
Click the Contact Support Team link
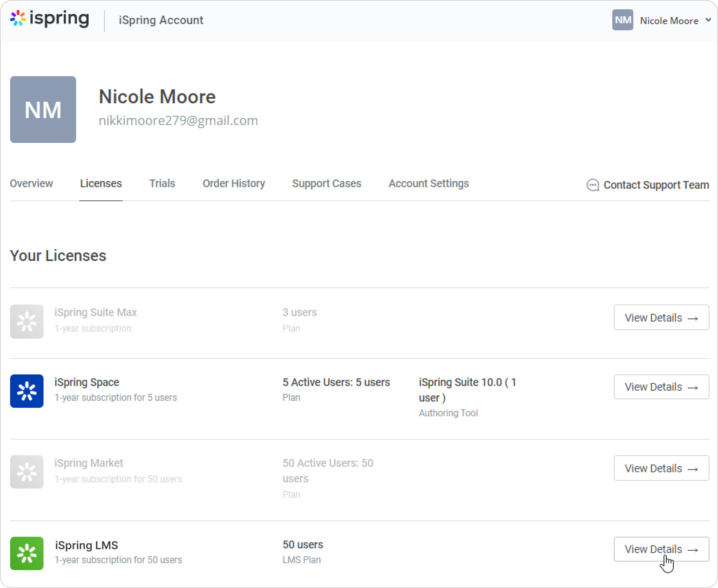(656, 185)
